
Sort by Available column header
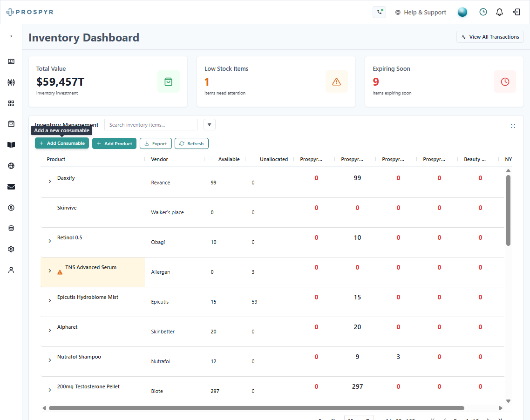click(x=229, y=159)
